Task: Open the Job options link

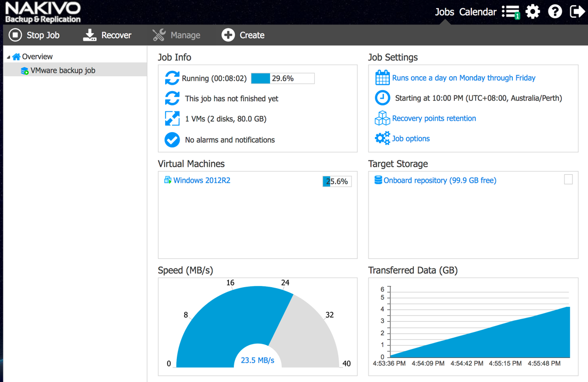Action: click(411, 139)
